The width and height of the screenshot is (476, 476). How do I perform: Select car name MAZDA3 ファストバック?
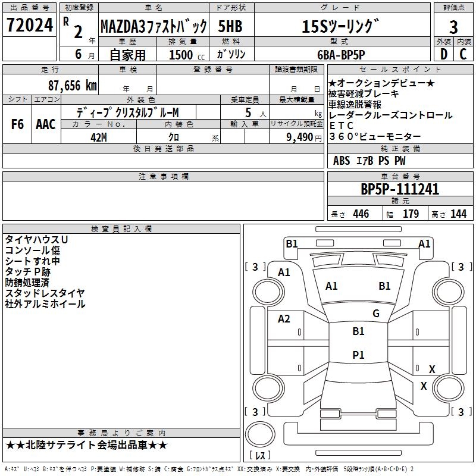point(154,26)
